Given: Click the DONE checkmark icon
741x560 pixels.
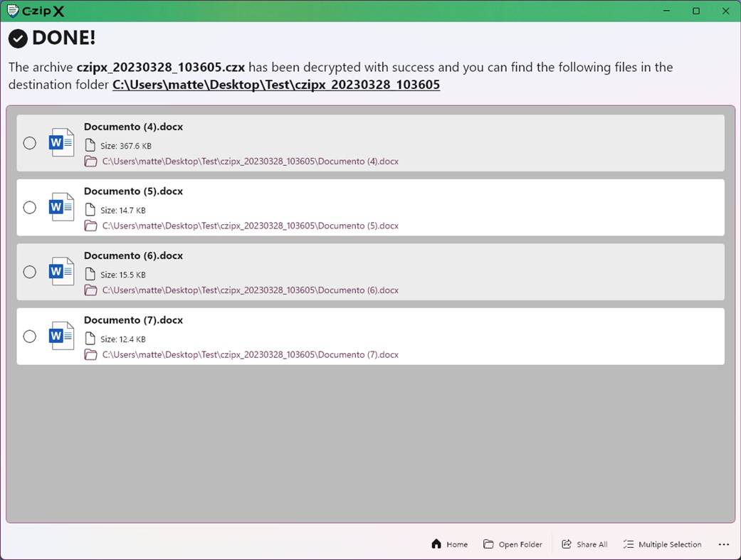Looking at the screenshot, I should (x=17, y=38).
